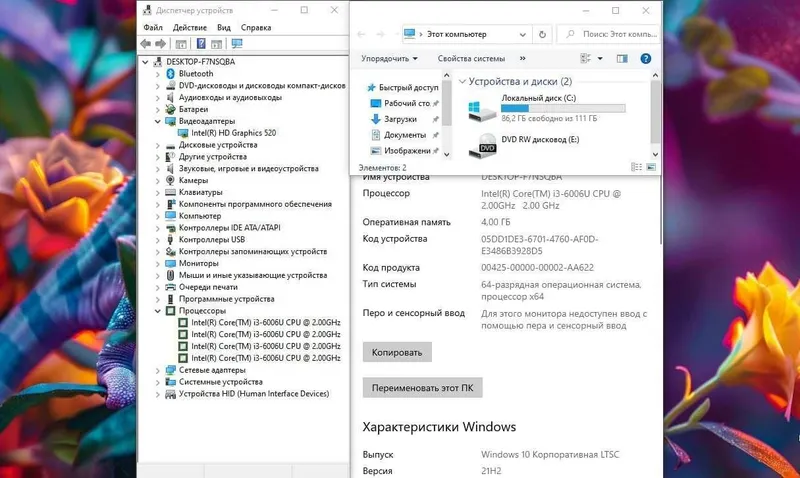
Task: Open the Действие menu
Action: coord(190,28)
